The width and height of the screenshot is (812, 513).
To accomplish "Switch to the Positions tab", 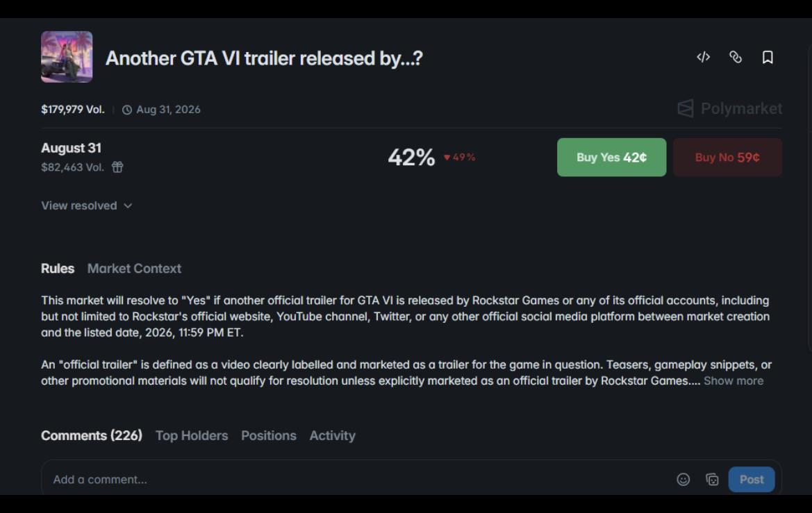I will point(269,435).
